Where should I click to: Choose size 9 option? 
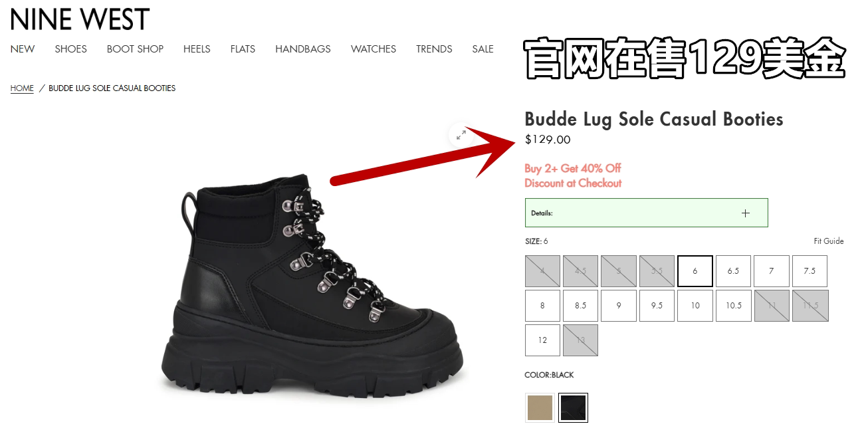[619, 306]
